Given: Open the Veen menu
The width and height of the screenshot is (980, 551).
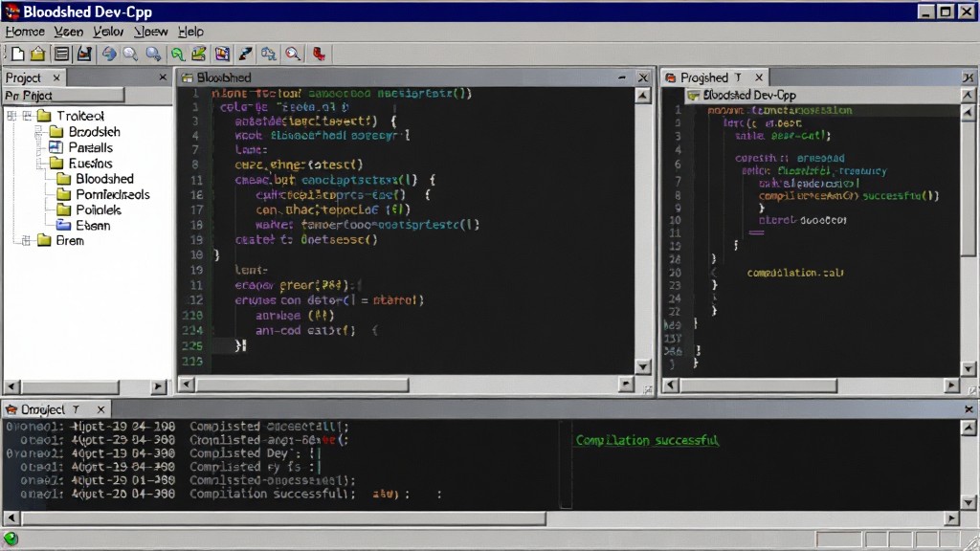Looking at the screenshot, I should [x=68, y=32].
